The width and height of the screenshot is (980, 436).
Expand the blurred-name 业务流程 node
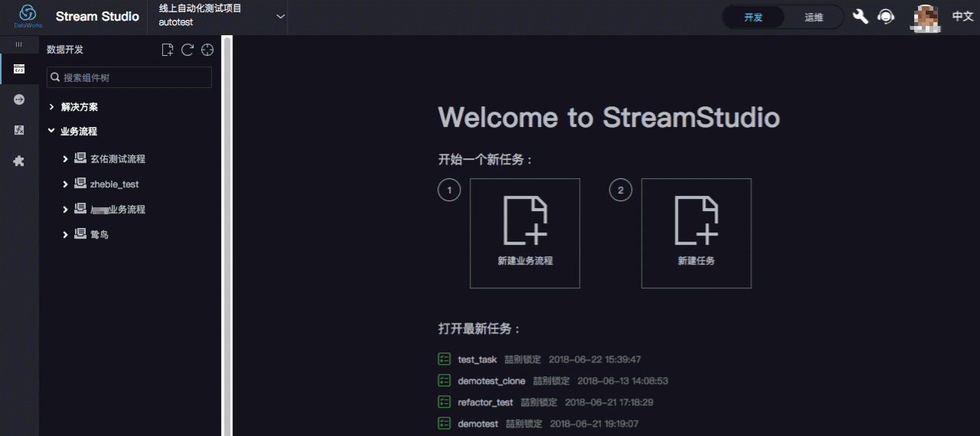(x=66, y=210)
